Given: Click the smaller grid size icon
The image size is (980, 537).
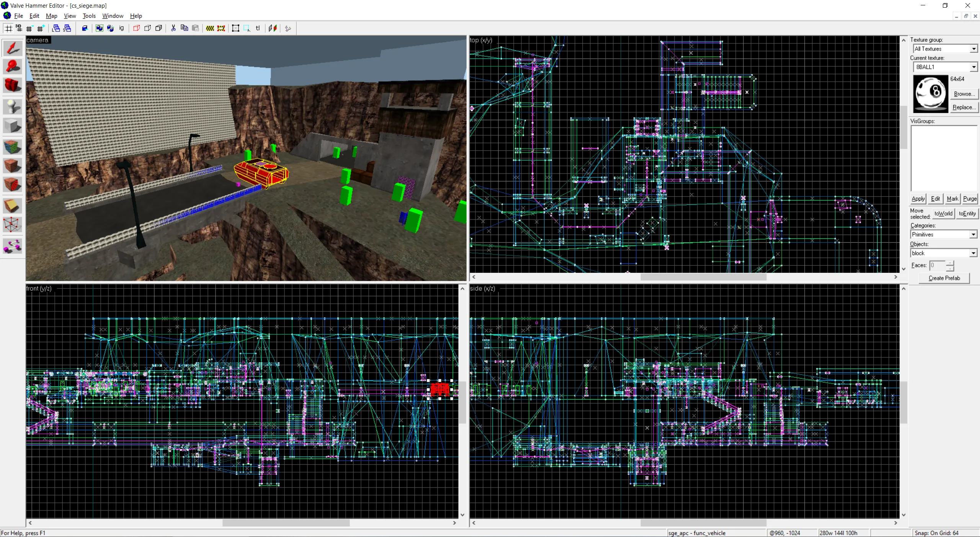Looking at the screenshot, I should (x=29, y=28).
